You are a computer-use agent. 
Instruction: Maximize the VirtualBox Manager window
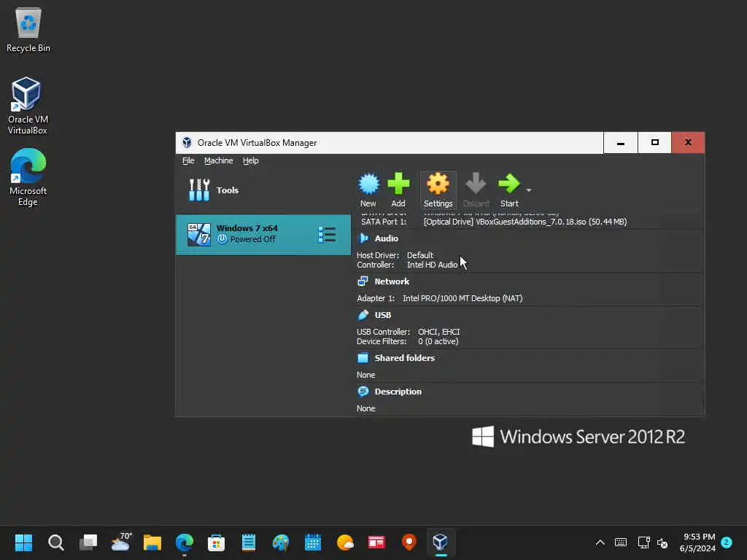[654, 143]
